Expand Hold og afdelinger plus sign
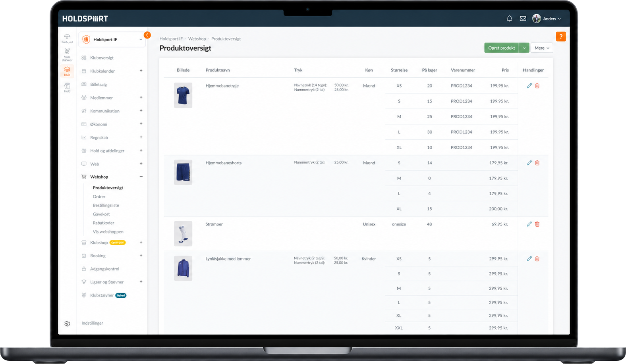The width and height of the screenshot is (626, 364). click(141, 150)
